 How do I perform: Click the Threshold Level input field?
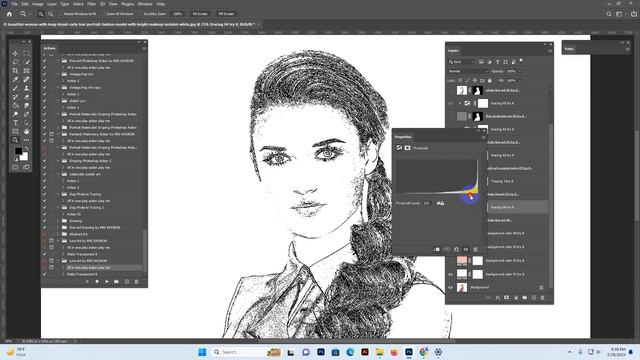pyautogui.click(x=427, y=203)
